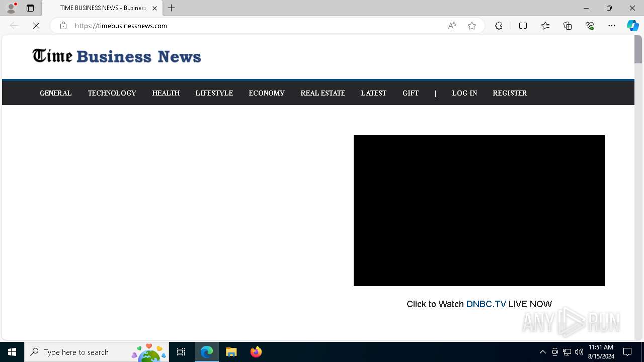
Task: Click the page vertical scrollbar thumb
Action: 638,49
